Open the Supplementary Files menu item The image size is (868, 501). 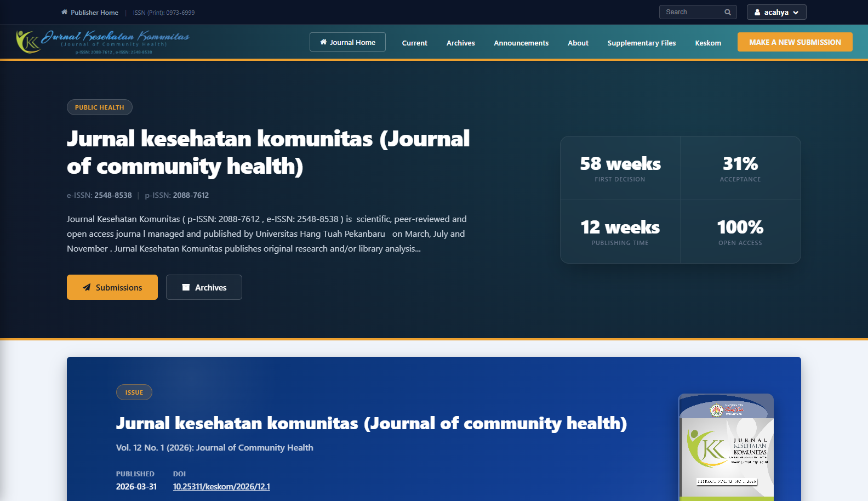[642, 43]
